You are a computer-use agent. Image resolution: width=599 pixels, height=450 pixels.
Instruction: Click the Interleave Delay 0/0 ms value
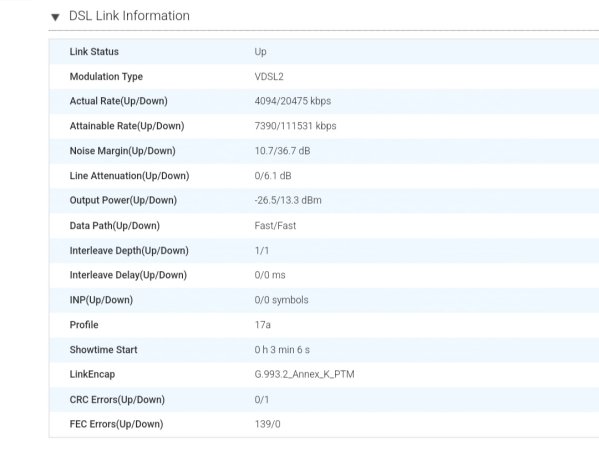point(270,275)
